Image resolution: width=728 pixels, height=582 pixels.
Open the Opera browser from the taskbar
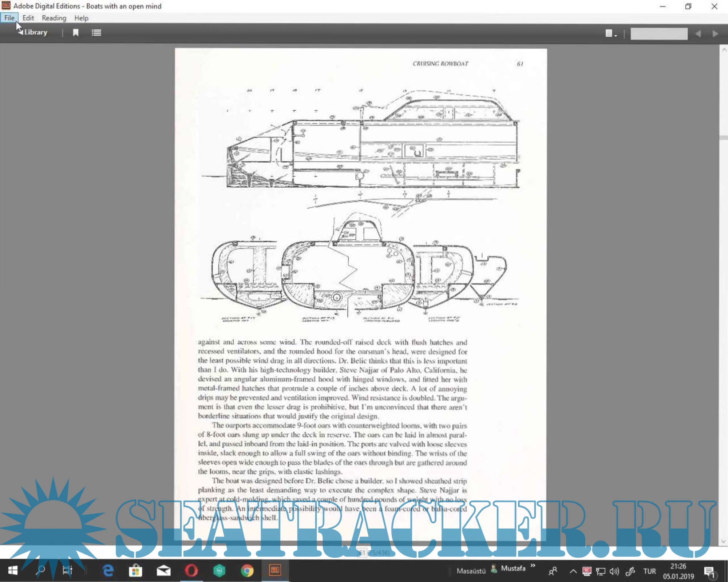191,571
